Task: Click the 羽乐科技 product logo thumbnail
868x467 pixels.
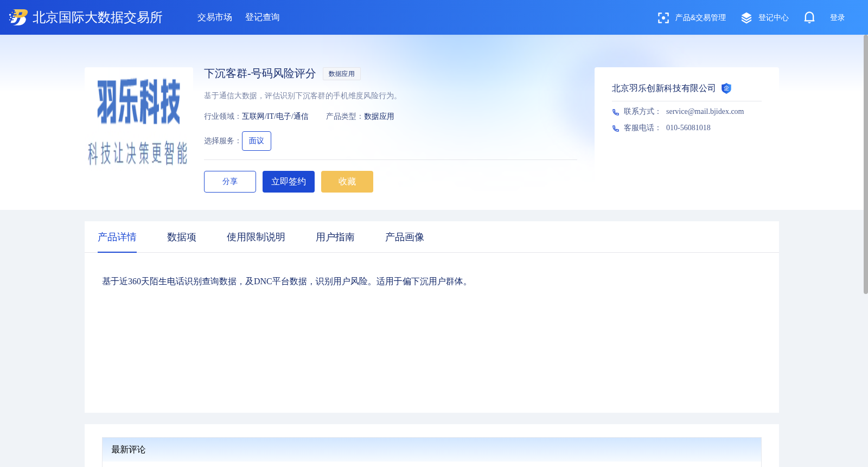Action: coord(139,121)
